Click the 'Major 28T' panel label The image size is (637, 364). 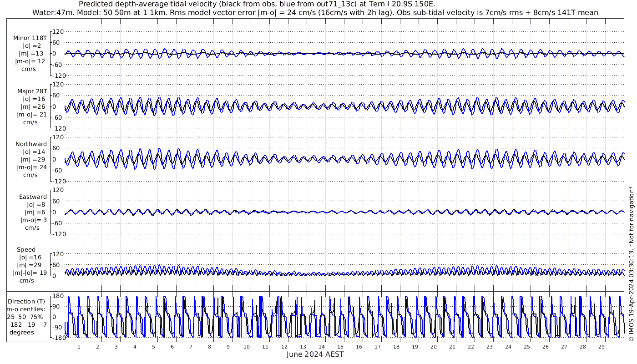pos(32,91)
